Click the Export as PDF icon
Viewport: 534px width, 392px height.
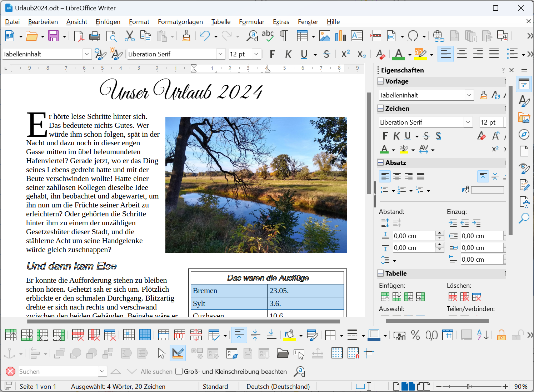click(79, 36)
